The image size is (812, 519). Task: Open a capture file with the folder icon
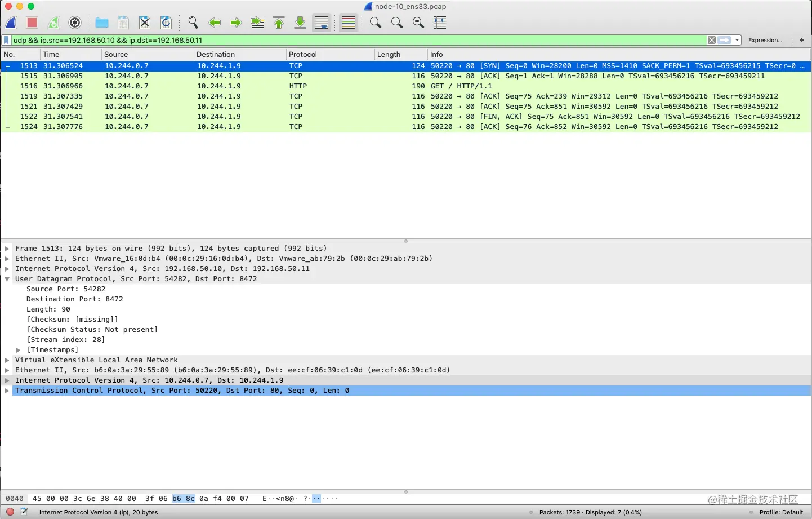[102, 23]
